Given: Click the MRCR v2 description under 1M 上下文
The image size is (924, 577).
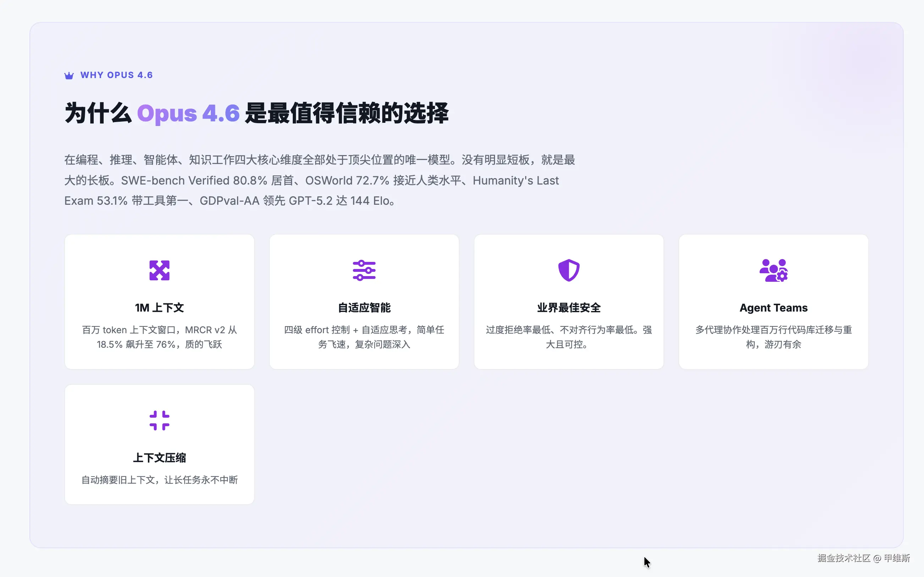Looking at the screenshot, I should pos(159,337).
